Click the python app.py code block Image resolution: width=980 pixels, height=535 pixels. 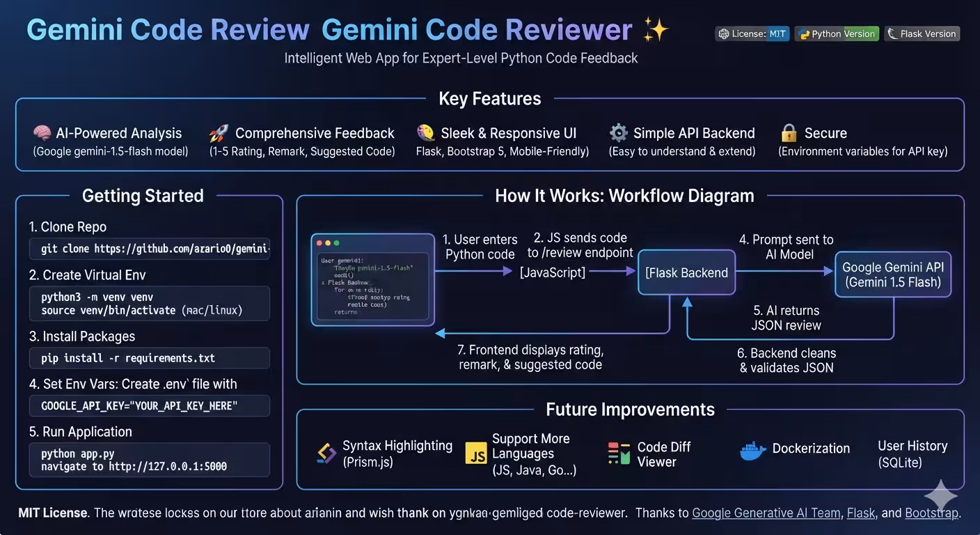click(150, 460)
